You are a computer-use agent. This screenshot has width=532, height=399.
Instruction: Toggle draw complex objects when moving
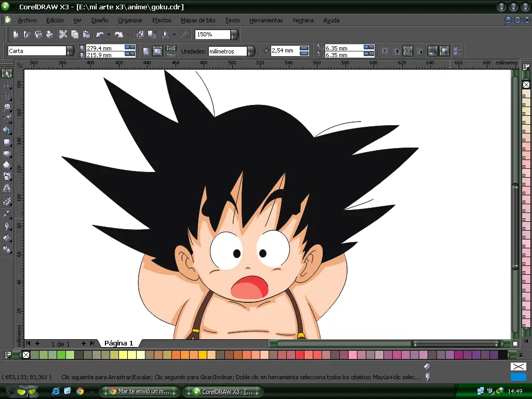click(x=432, y=51)
